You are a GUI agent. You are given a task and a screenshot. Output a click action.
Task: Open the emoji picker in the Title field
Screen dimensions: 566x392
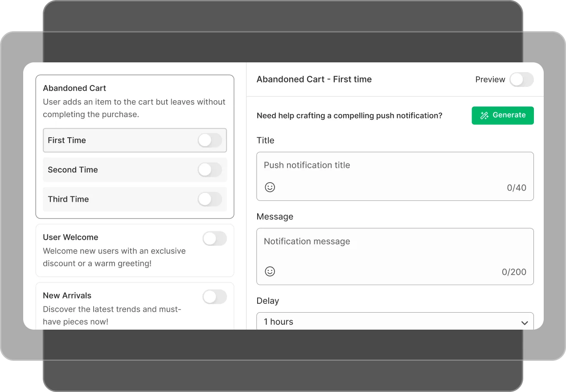coord(270,187)
